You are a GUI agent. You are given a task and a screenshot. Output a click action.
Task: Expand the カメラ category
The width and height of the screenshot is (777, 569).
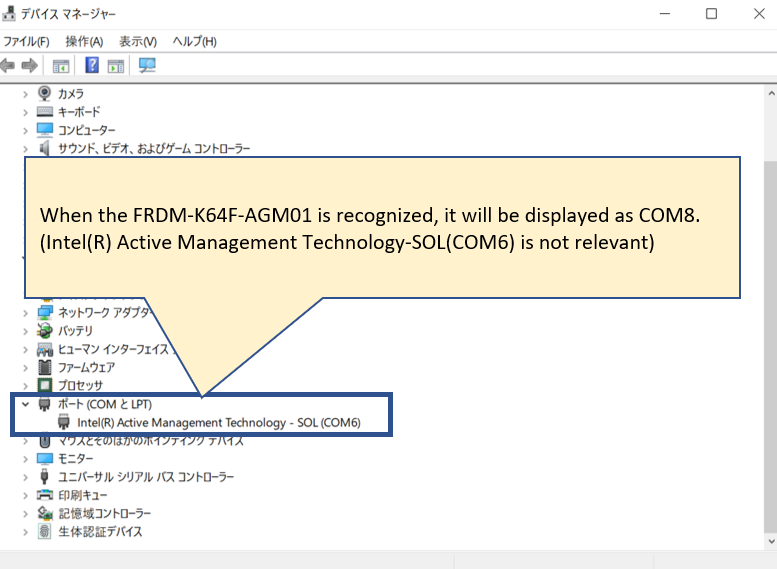tap(25, 94)
